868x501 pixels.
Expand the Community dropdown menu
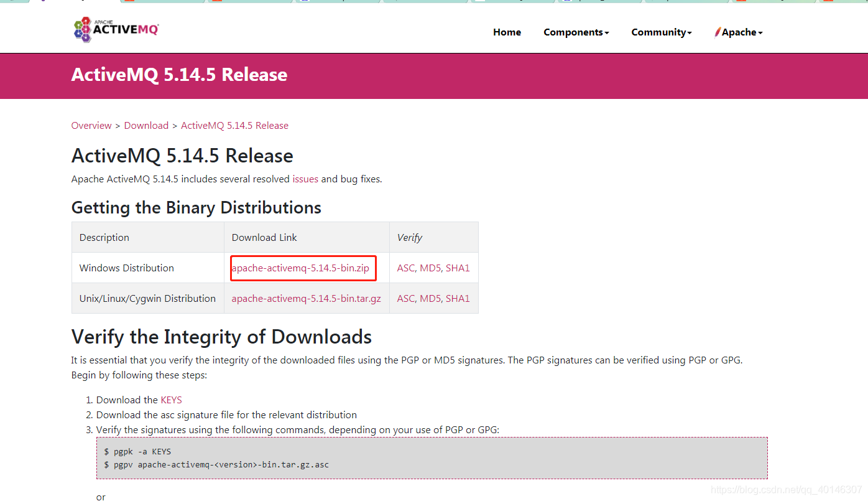click(x=661, y=32)
